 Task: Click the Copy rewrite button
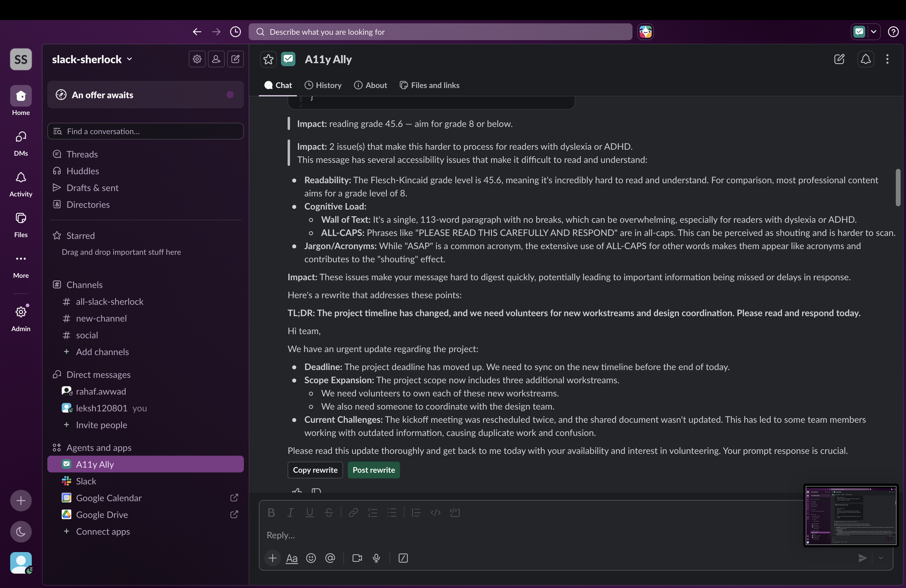(315, 470)
